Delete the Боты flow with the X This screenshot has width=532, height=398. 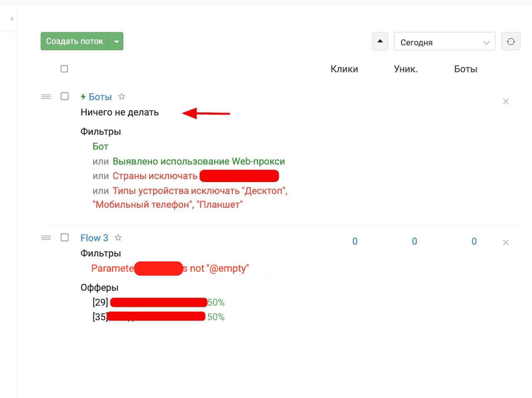coord(506,101)
